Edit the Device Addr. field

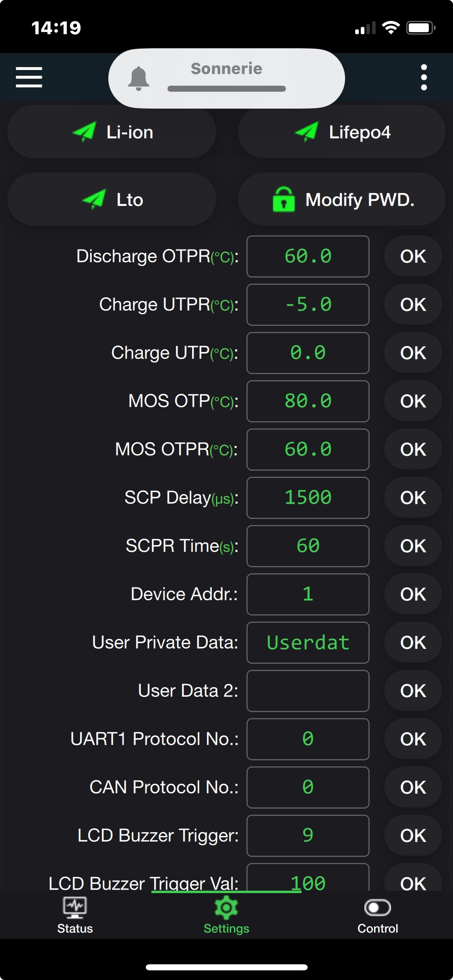click(x=308, y=595)
